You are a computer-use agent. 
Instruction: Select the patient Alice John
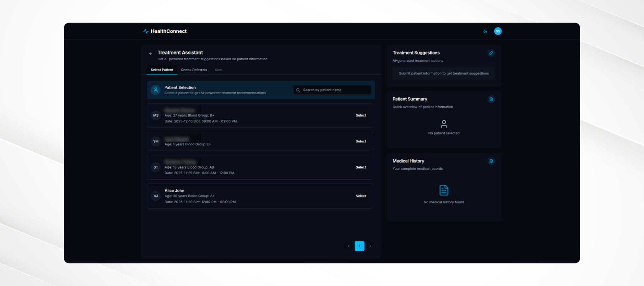(x=361, y=196)
